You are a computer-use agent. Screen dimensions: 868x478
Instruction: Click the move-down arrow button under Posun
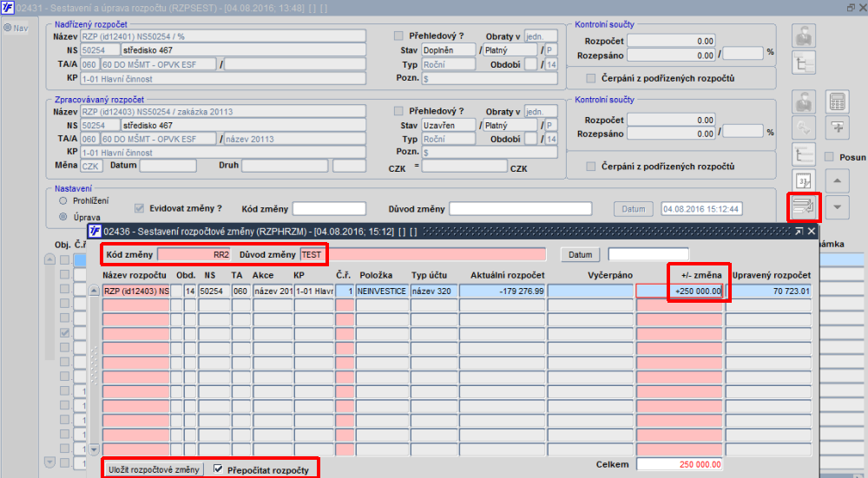838,207
